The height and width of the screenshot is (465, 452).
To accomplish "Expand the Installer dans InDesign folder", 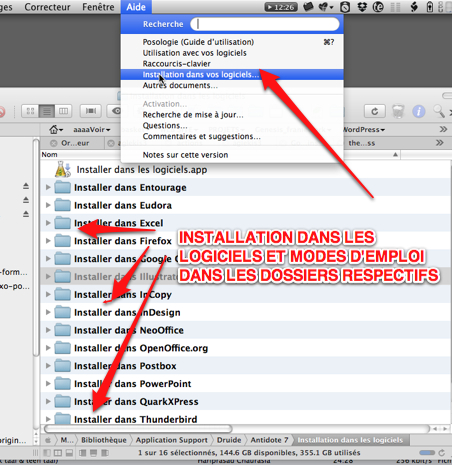I will [48, 312].
